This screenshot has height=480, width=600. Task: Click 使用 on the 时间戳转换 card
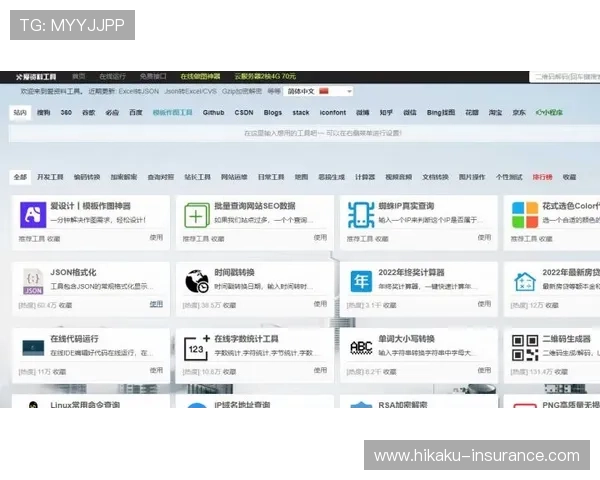click(320, 304)
